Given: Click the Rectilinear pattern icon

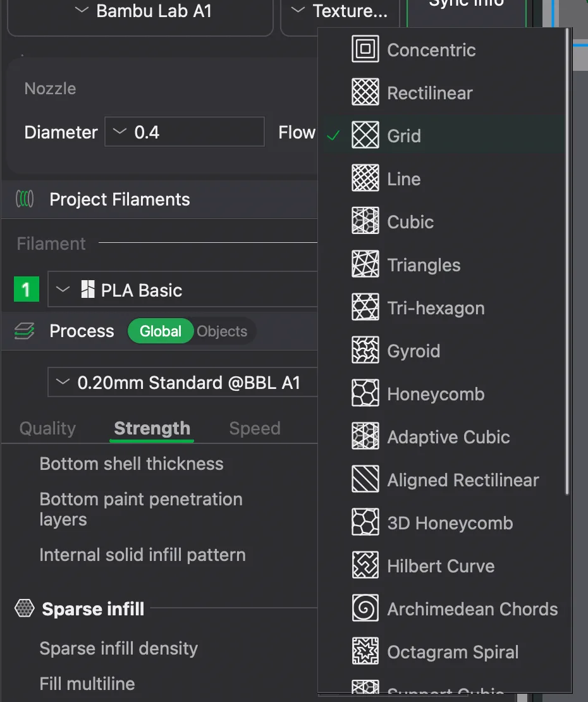Looking at the screenshot, I should point(365,92).
